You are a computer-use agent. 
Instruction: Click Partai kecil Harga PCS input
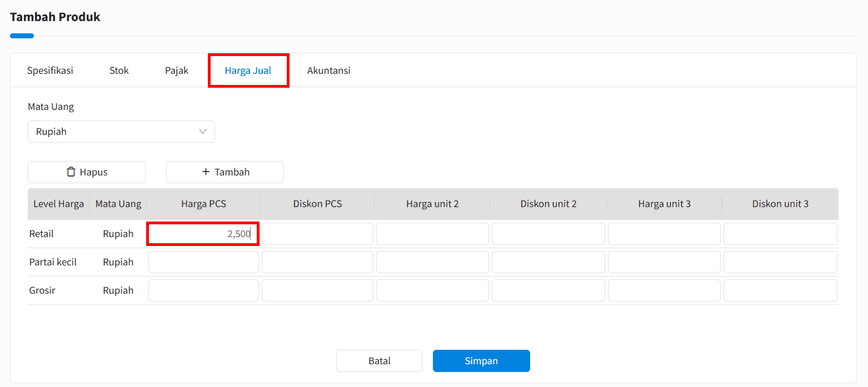[x=203, y=262]
